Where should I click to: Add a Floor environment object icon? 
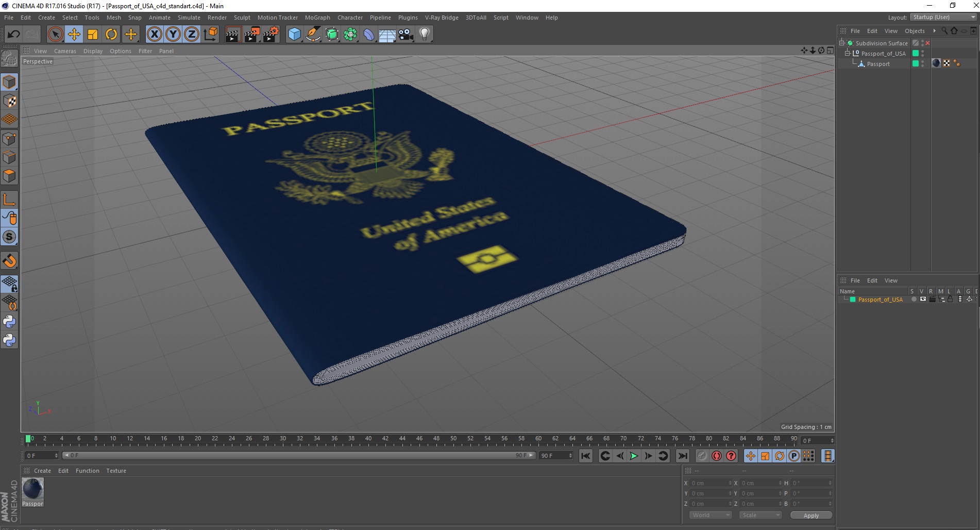tap(387, 35)
